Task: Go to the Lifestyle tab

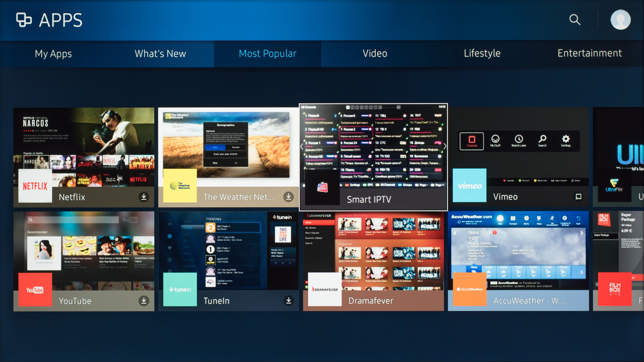Action: point(482,53)
